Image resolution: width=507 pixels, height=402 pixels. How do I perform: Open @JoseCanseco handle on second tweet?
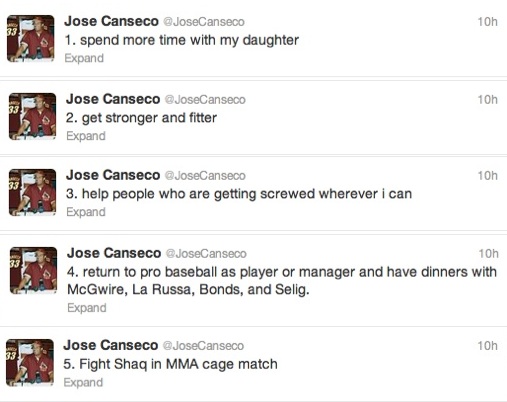[205, 100]
